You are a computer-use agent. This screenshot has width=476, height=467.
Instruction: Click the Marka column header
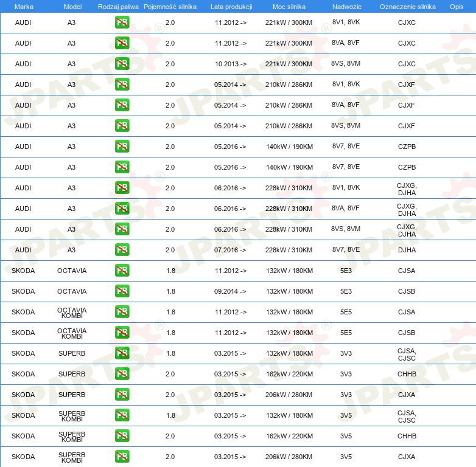tap(23, 6)
